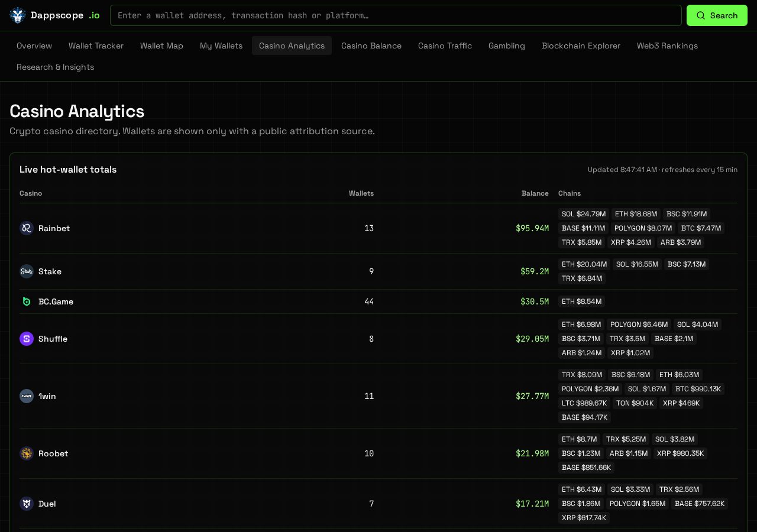
Task: Open the Stake casino name link
Action: [x=50, y=271]
